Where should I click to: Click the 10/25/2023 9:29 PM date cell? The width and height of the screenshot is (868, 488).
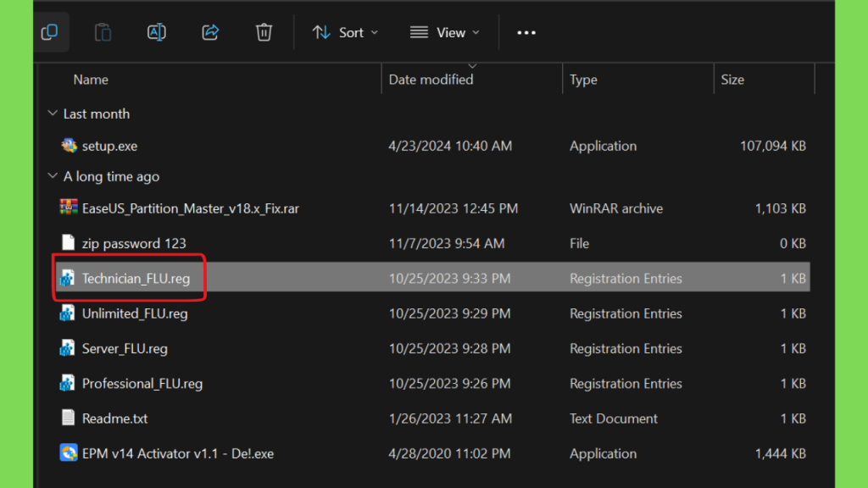(449, 313)
